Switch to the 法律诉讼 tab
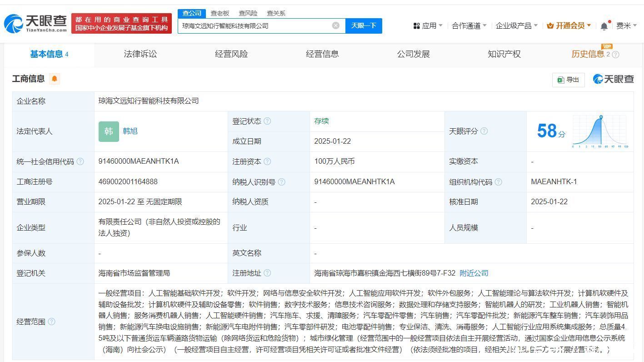This screenshot has height=362, width=644. 140,54
